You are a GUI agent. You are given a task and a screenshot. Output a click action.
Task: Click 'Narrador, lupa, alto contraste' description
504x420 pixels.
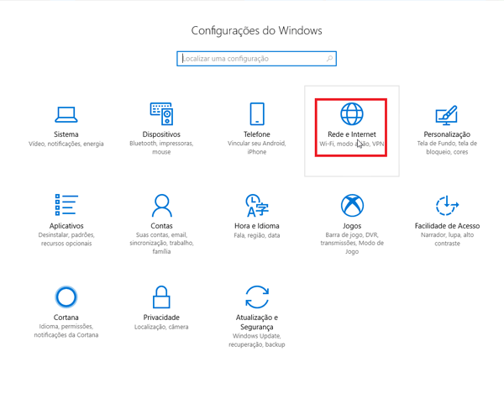(447, 239)
